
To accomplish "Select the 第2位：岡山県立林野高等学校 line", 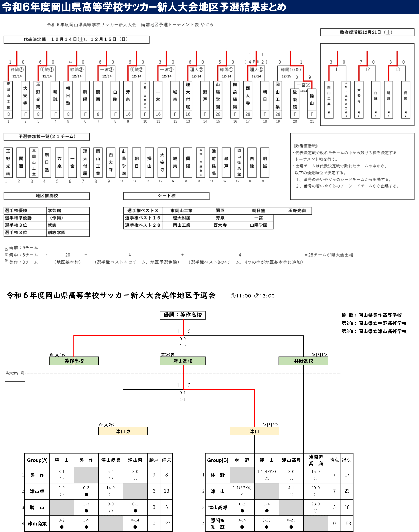I will (374, 323).
